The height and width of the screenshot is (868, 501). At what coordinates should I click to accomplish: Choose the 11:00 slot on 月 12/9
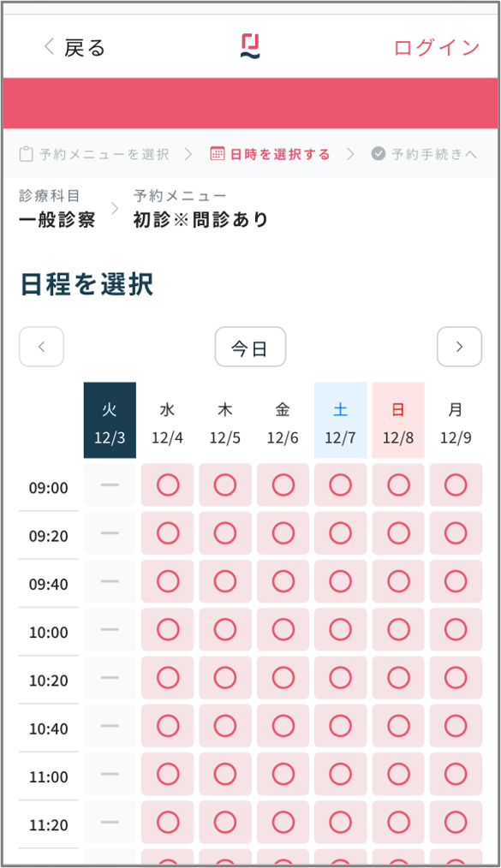click(x=456, y=774)
